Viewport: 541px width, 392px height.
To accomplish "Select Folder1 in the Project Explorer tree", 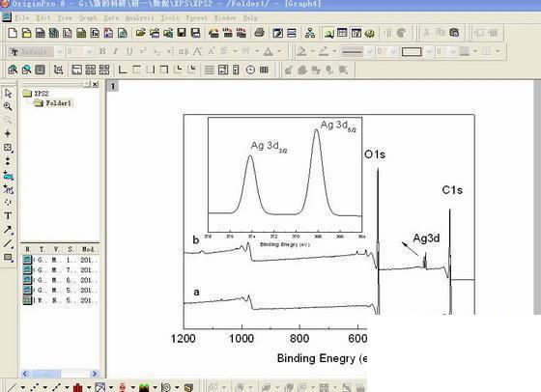I will pos(53,103).
